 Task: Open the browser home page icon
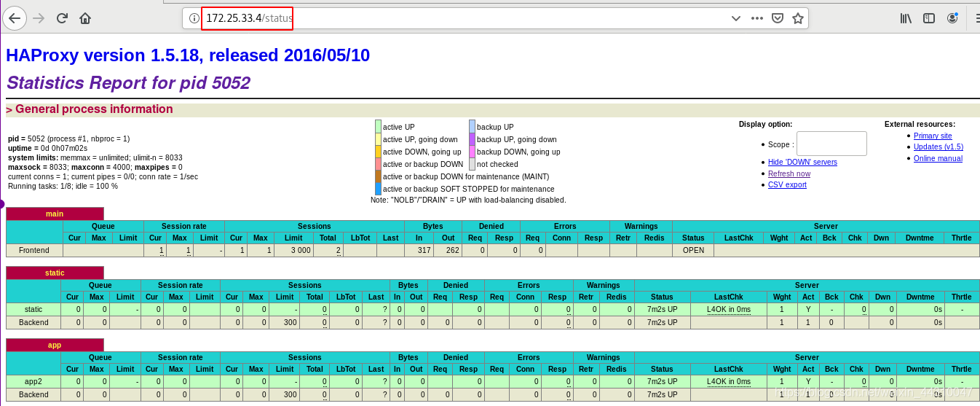point(85,18)
